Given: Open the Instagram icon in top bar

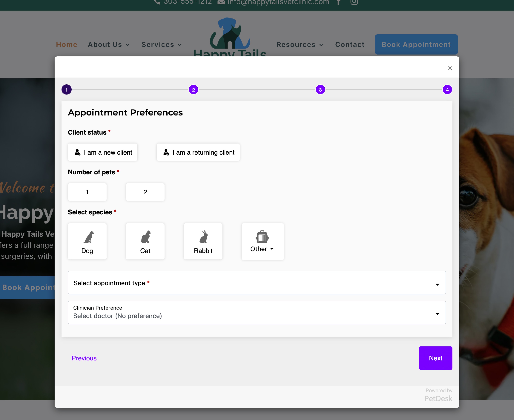Looking at the screenshot, I should pyautogui.click(x=354, y=2).
